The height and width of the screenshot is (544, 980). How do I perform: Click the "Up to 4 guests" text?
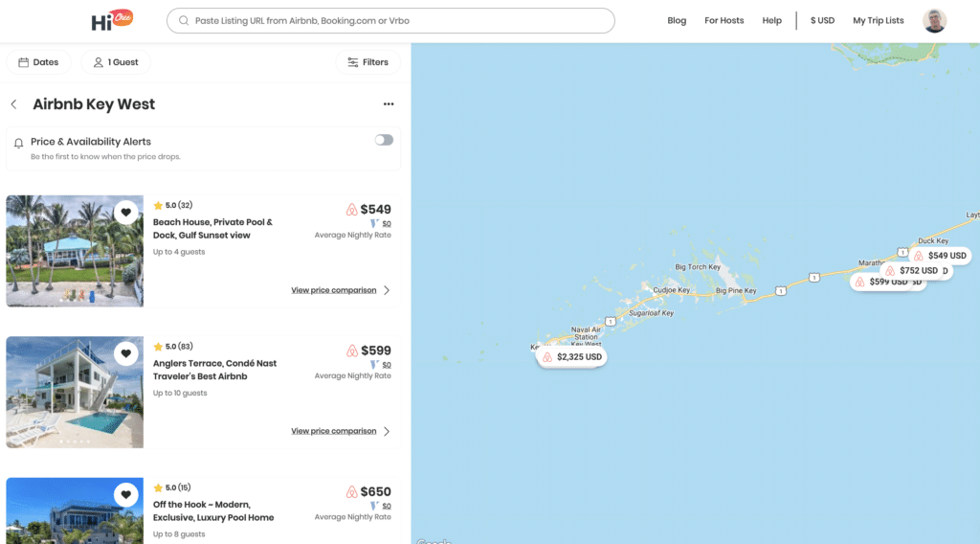tap(179, 252)
